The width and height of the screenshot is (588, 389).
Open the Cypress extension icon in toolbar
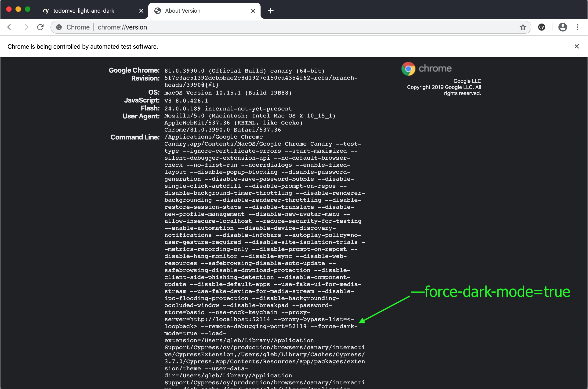tap(542, 27)
